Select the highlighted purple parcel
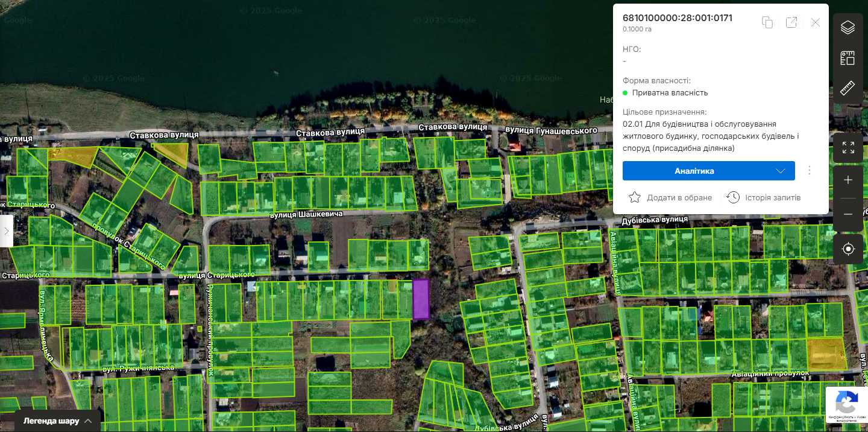This screenshot has height=432, width=868. pos(421,299)
